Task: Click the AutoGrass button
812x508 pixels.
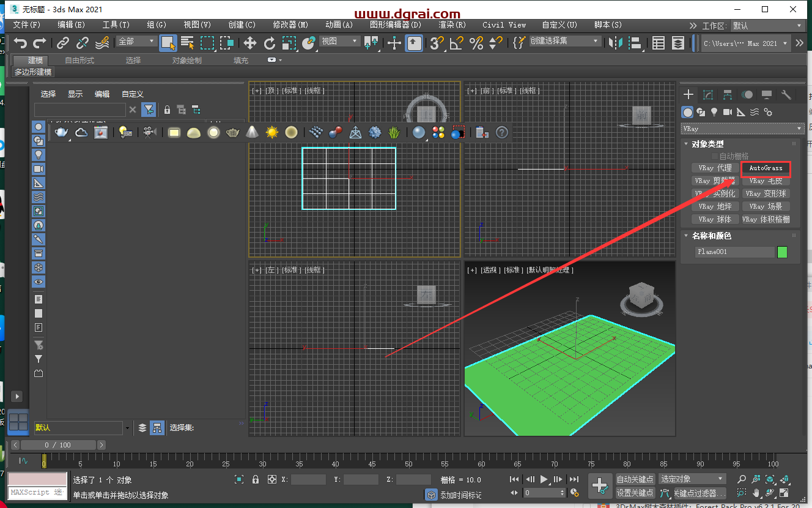Action: [766, 168]
